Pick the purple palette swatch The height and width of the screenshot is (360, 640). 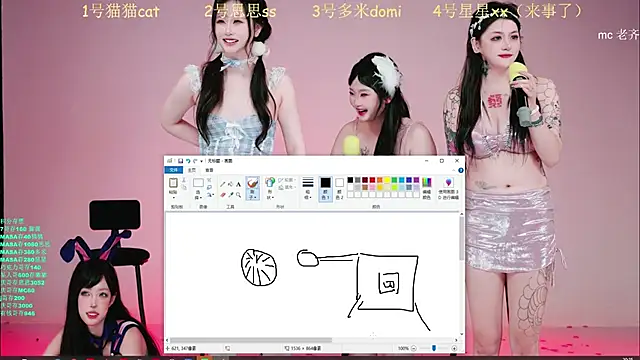[x=416, y=180]
